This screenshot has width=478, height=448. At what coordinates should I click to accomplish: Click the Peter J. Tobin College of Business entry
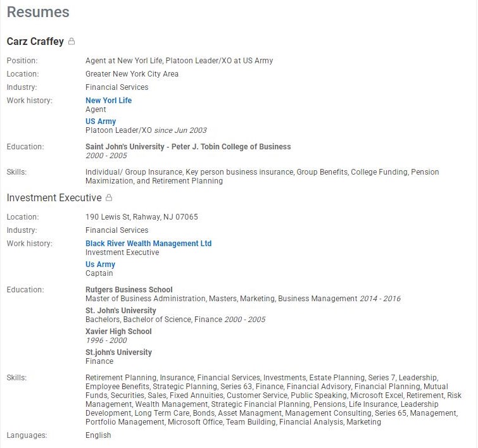pyautogui.click(x=188, y=147)
